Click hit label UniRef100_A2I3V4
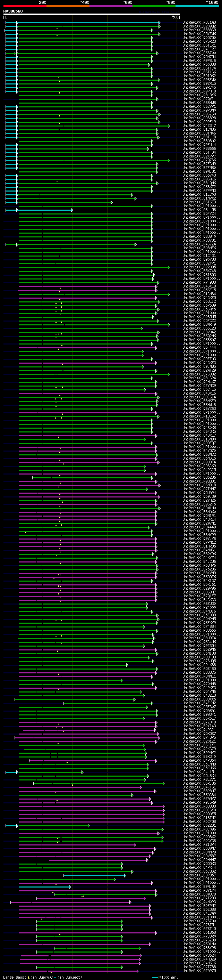 pyautogui.click(x=199, y=844)
